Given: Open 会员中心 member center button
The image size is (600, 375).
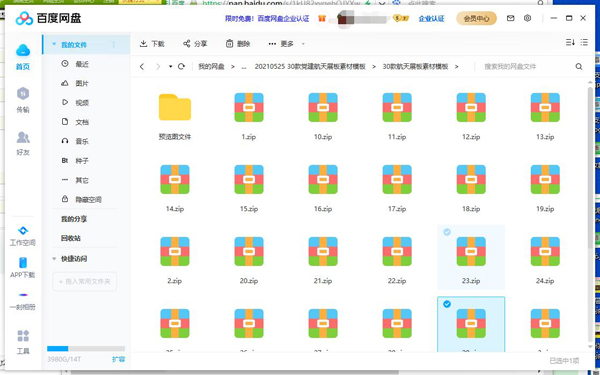Looking at the screenshot, I should click(x=476, y=18).
